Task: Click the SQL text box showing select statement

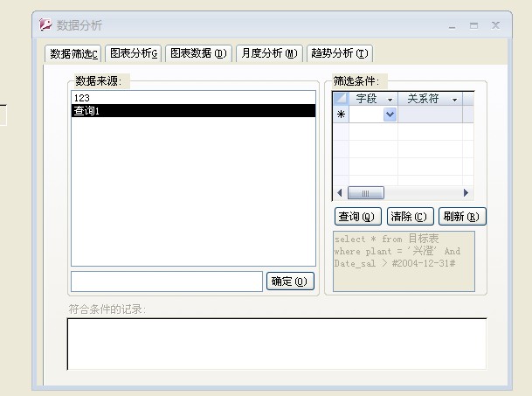Action: coord(404,261)
